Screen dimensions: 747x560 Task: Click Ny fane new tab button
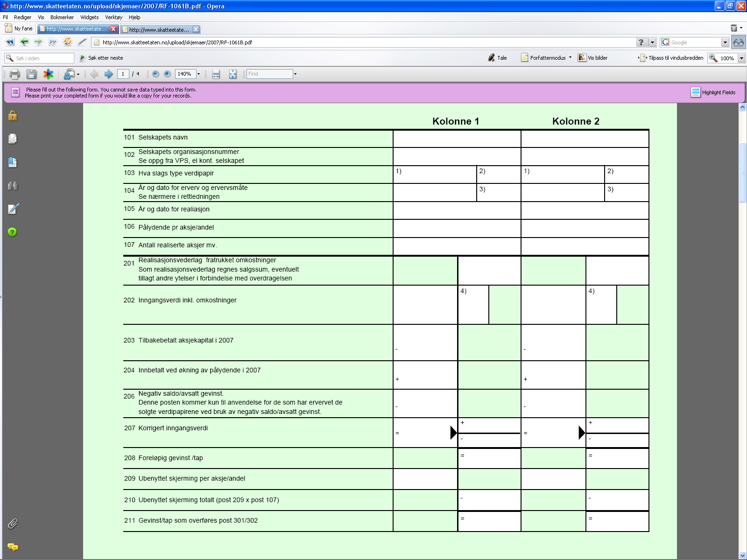click(19, 28)
